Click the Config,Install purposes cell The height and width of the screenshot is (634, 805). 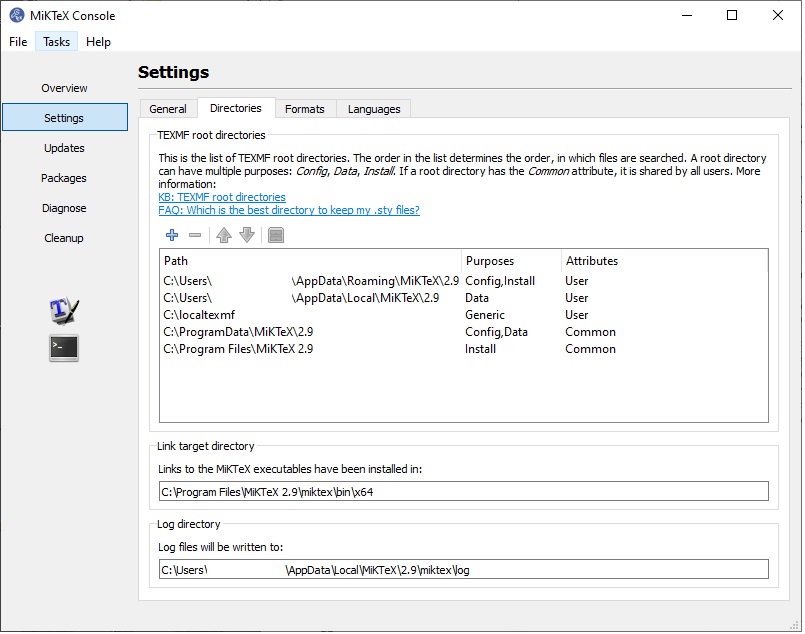(500, 281)
